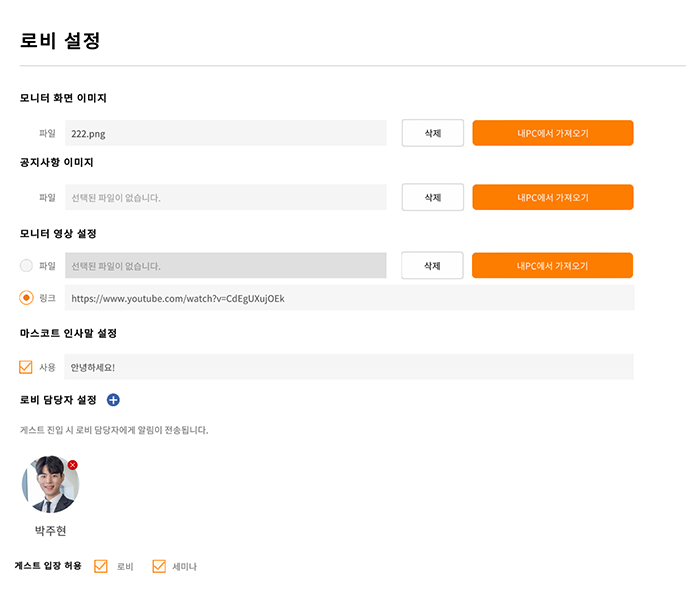Select the 파일 radio button for monitor video
Screen dimensions: 686x610
(x=26, y=266)
